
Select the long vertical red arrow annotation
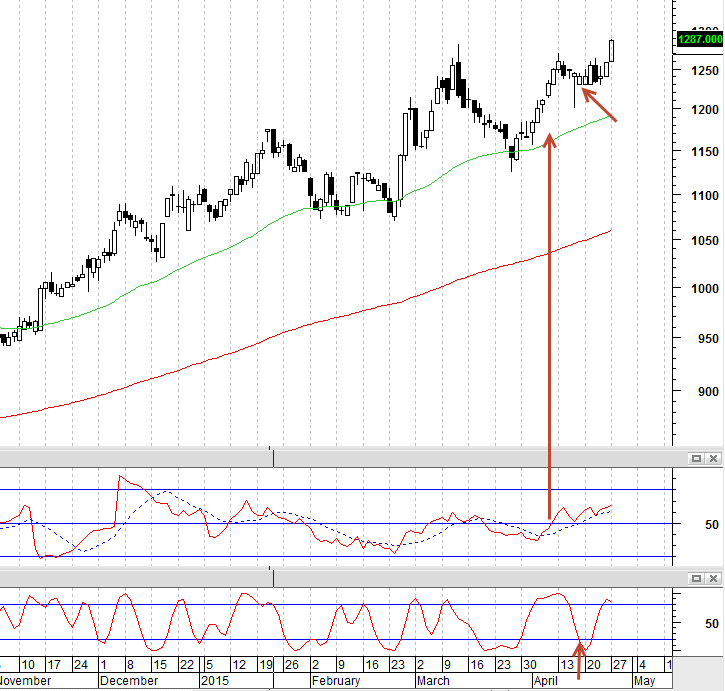[x=549, y=324]
